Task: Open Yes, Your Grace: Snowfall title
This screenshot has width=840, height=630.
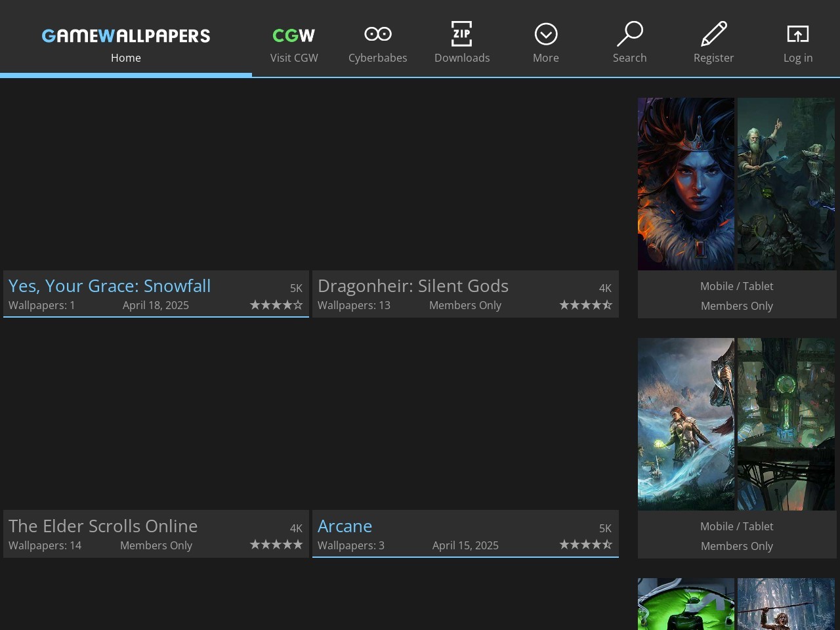Action: (x=110, y=286)
